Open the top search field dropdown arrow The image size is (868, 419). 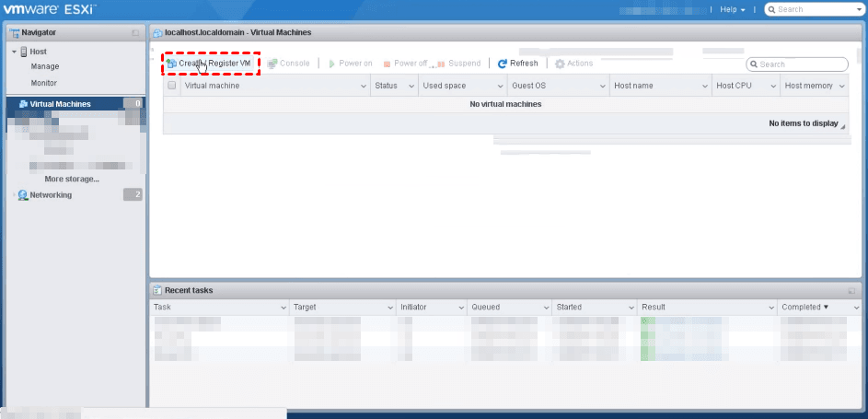click(858, 9)
